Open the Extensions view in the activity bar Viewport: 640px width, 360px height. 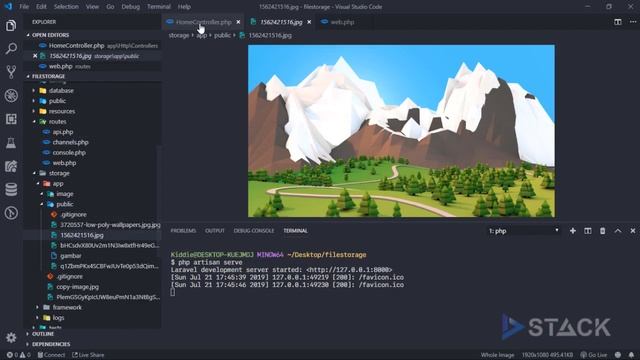[11, 119]
